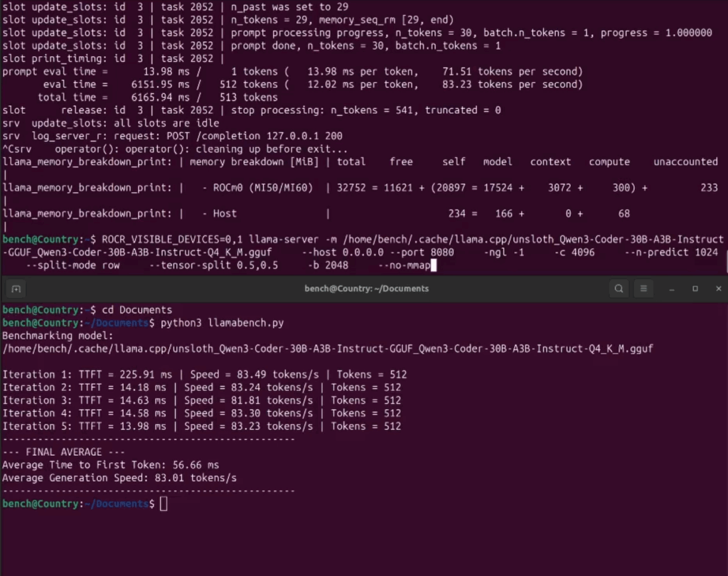Screen dimensions: 728x576
Task: Close the bench@Country terminal window
Action: pos(719,289)
